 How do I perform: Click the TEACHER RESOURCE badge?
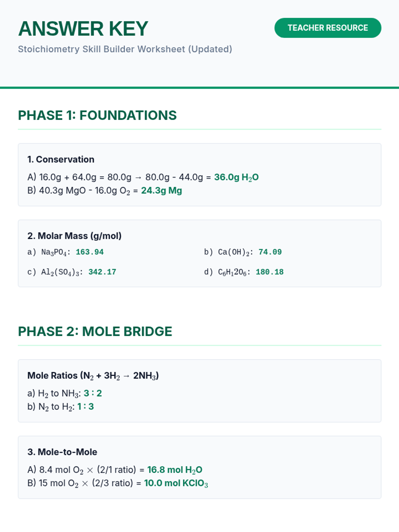pyautogui.click(x=328, y=28)
